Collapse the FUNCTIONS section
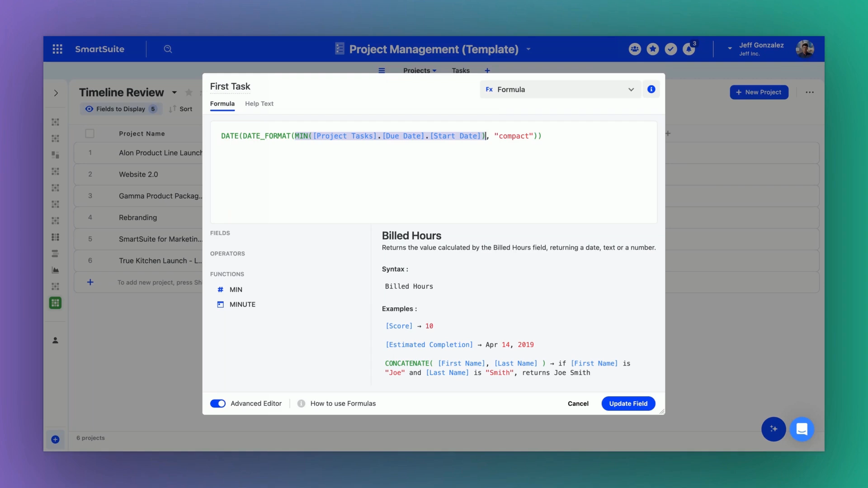The width and height of the screenshot is (868, 488). click(x=227, y=274)
